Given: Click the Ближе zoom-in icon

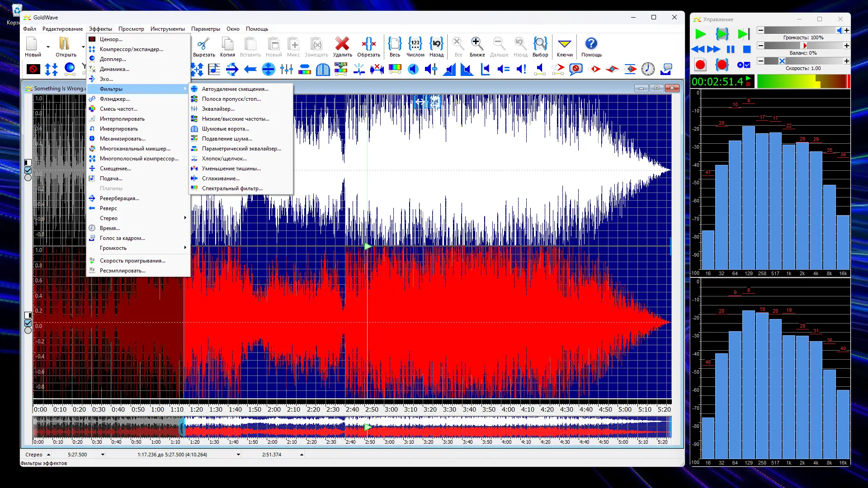Looking at the screenshot, I should tap(476, 44).
